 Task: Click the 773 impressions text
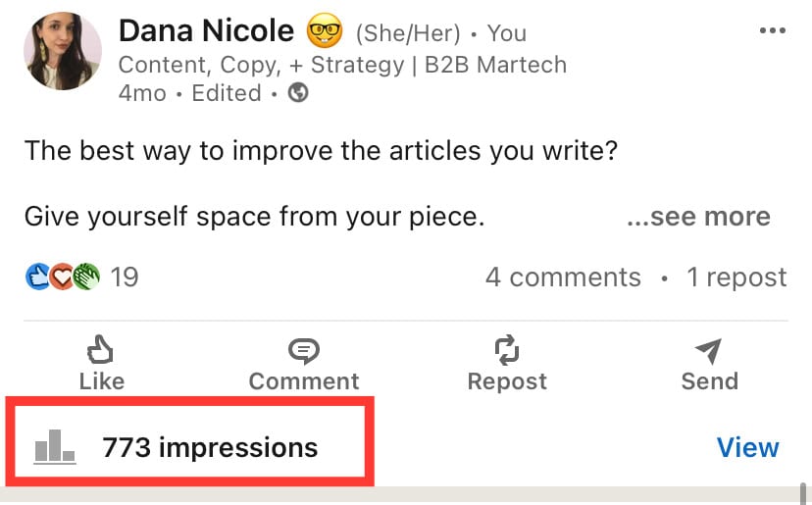(210, 447)
